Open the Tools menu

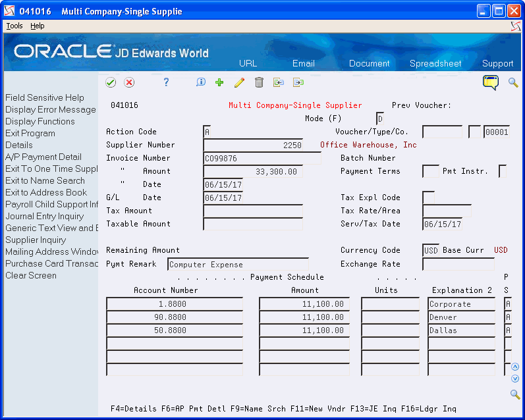(14, 26)
